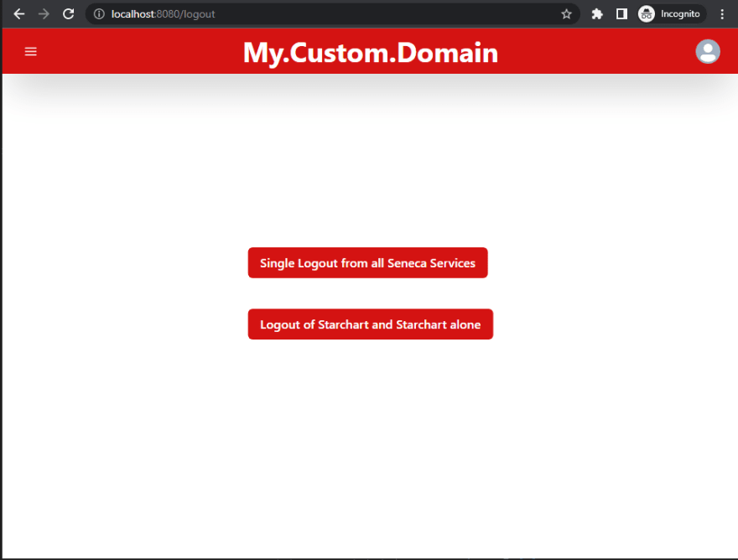Click Logout of Starchart and Starchart alone
This screenshot has height=560, width=738.
click(371, 324)
